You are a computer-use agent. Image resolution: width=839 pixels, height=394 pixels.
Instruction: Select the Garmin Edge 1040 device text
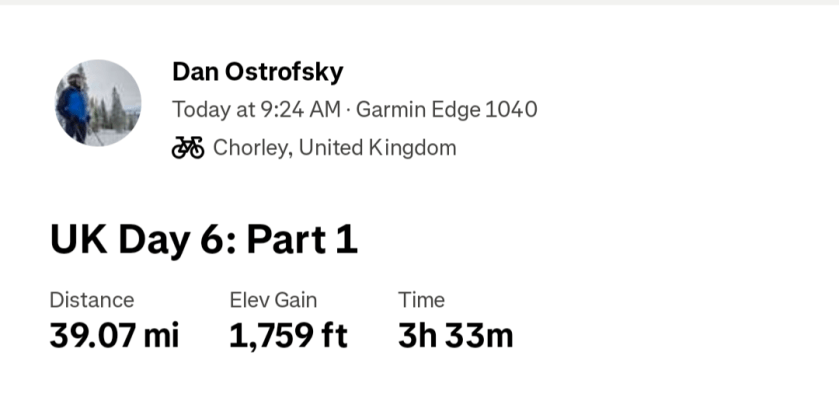[x=446, y=110]
